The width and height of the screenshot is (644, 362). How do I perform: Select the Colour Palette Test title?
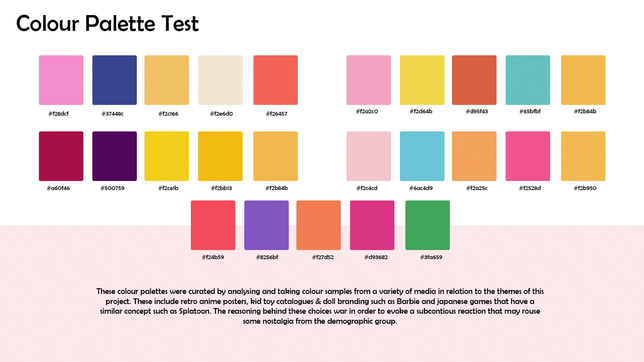point(107,23)
